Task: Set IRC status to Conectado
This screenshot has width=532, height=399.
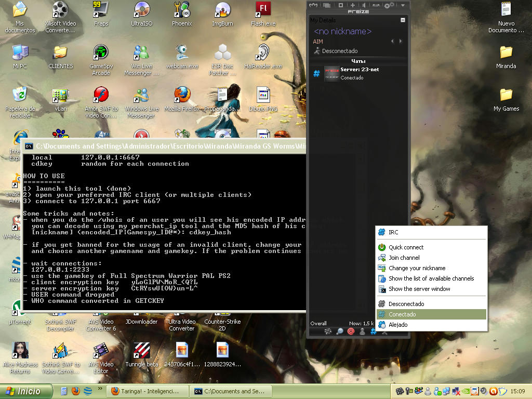Action: click(x=432, y=314)
